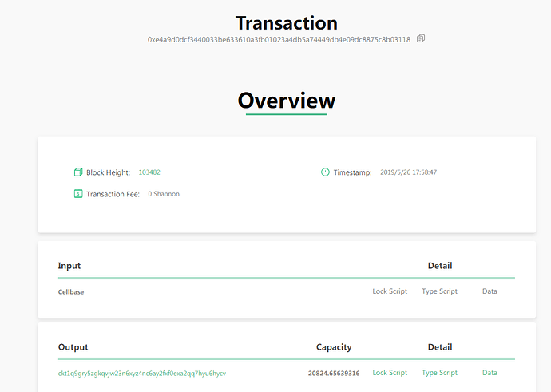Click the Transaction page heading
The height and width of the screenshot is (392, 551).
click(287, 23)
